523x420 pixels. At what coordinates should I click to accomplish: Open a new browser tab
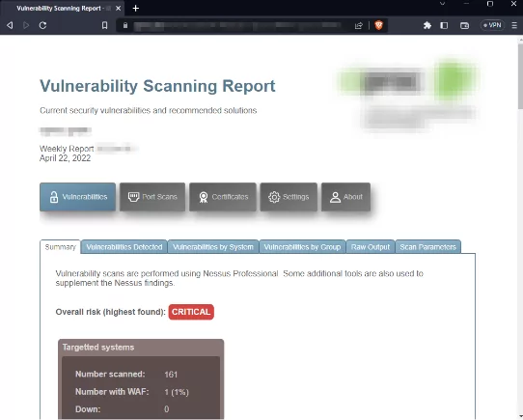point(135,9)
